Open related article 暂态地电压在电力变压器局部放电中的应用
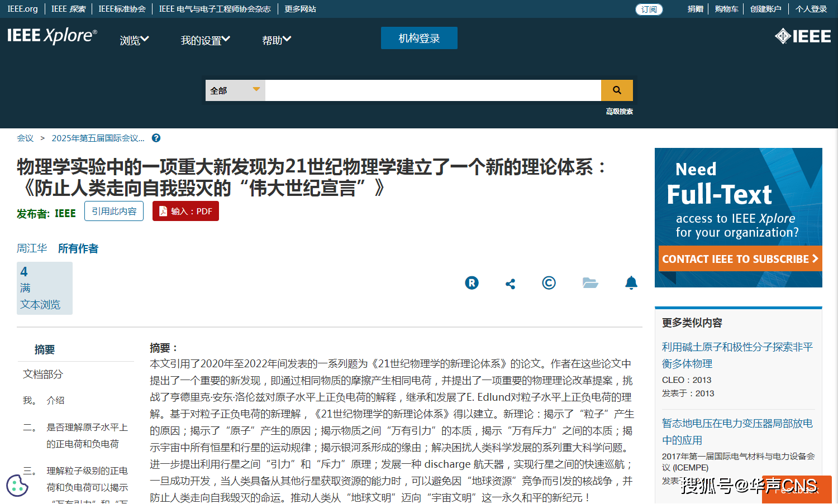Viewport: 838px width, 504px height. 737,431
